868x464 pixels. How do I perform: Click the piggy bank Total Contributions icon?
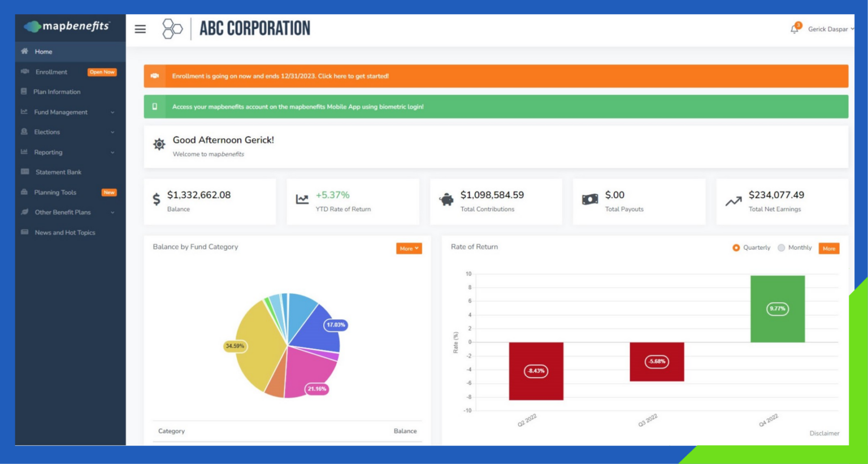click(445, 199)
